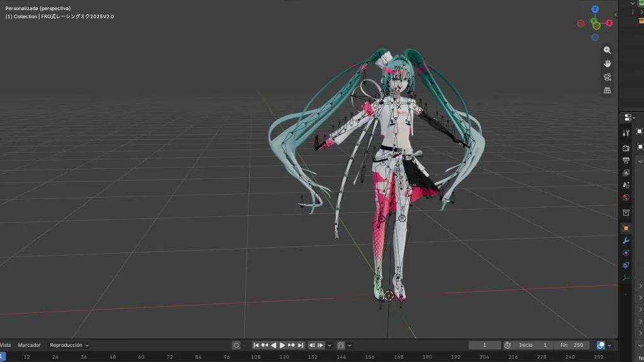Click the negative X axis gizmo circle
This screenshot has width=644, height=362.
pos(580,23)
